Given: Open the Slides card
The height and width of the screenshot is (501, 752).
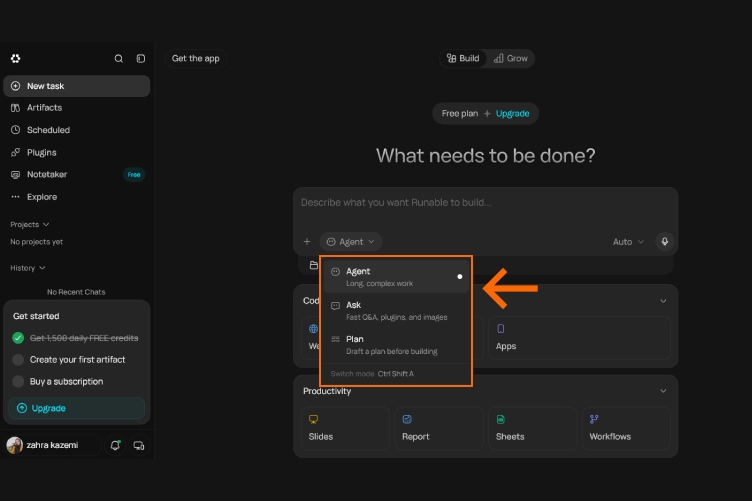Looking at the screenshot, I should [345, 428].
